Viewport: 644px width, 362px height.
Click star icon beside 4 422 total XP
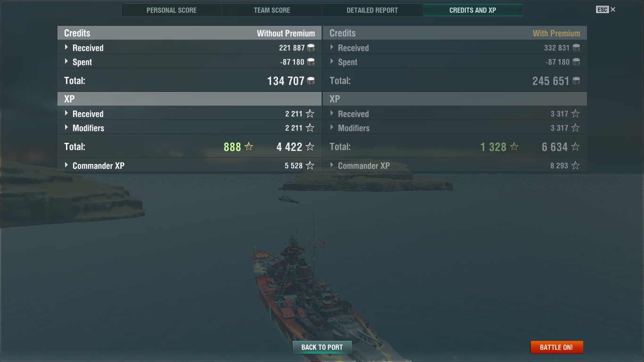click(310, 147)
